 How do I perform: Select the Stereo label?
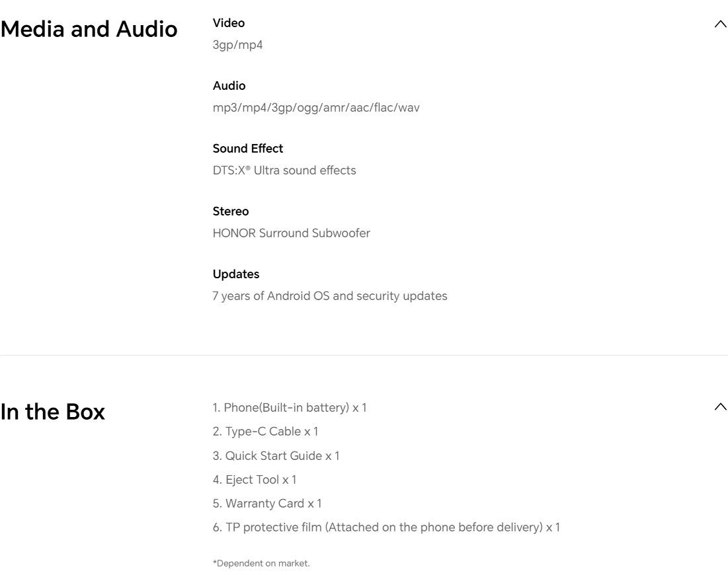pyautogui.click(x=231, y=211)
